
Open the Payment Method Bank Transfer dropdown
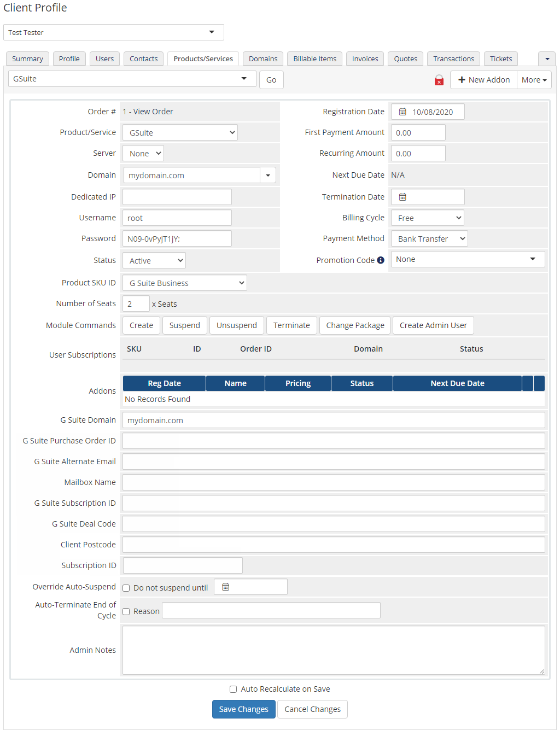429,238
